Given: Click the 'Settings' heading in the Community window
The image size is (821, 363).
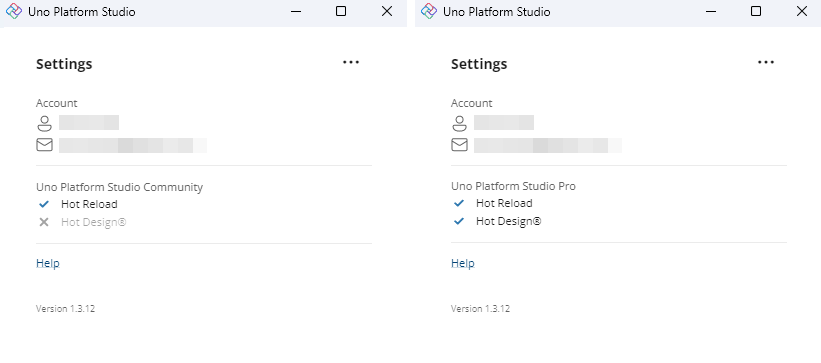Looking at the screenshot, I should (x=64, y=64).
